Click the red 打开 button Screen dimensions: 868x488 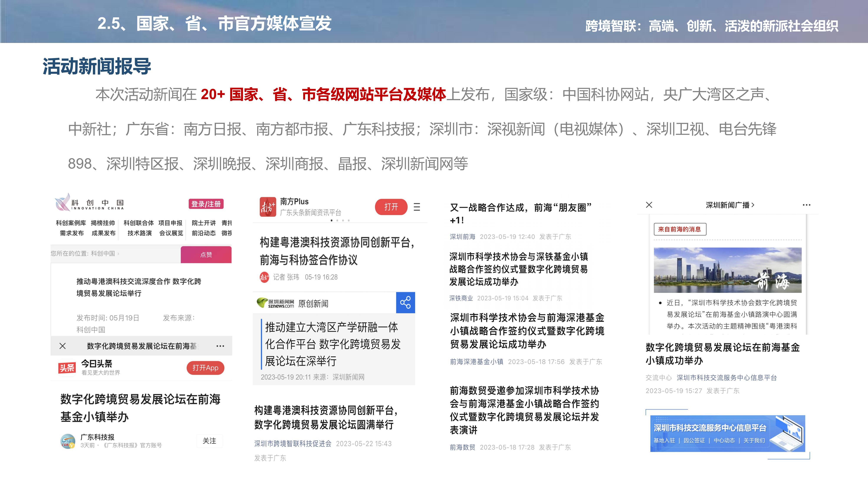(391, 207)
